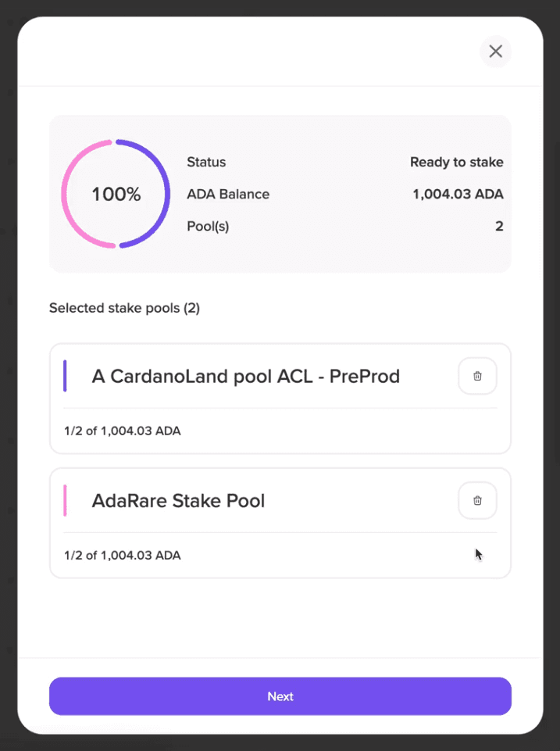The height and width of the screenshot is (751, 560).
Task: Select the A CardanoLand pool ACL - PreProd title
Action: coord(245,377)
